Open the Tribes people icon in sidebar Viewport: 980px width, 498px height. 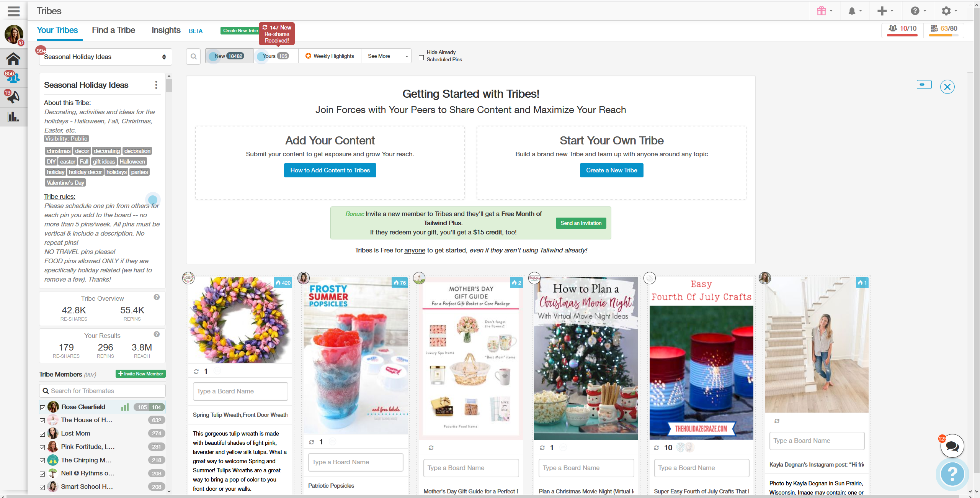(x=13, y=78)
